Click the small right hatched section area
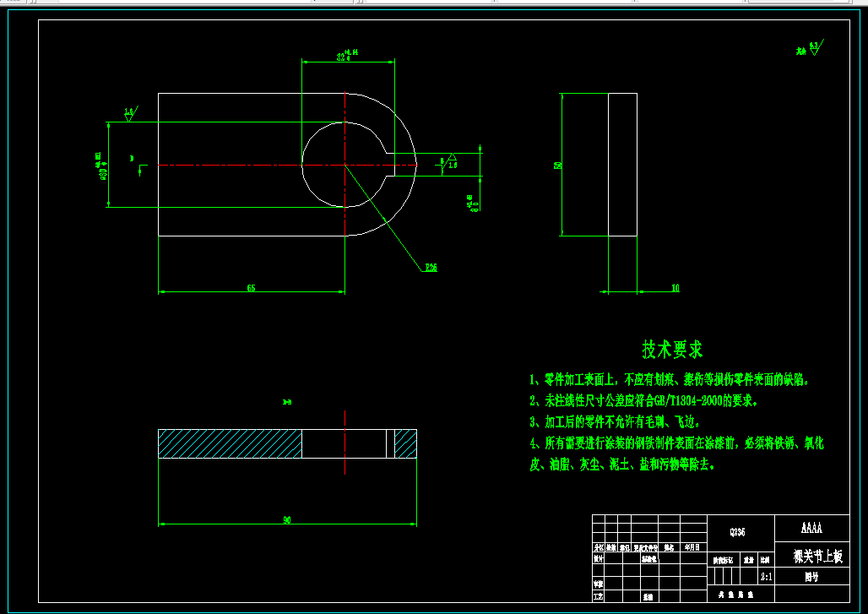The image size is (868, 614). click(x=405, y=443)
